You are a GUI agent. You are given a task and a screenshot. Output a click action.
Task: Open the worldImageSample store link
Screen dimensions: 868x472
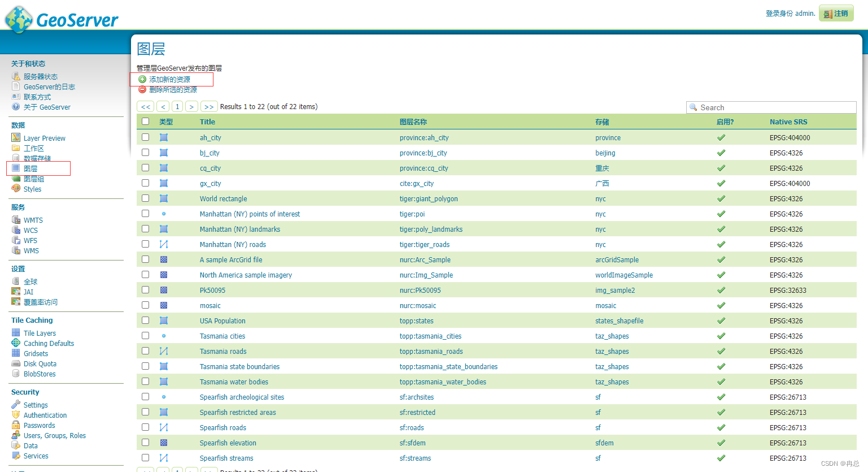(x=624, y=275)
